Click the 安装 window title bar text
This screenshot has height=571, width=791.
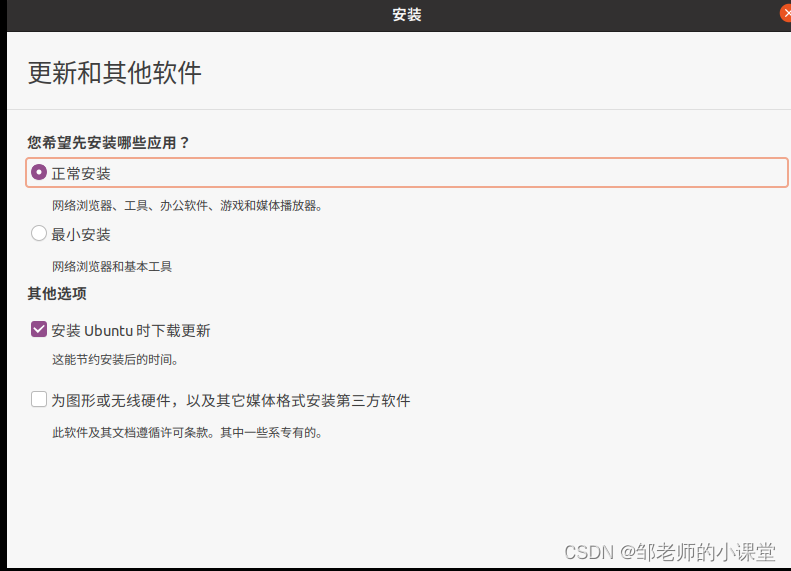click(407, 15)
